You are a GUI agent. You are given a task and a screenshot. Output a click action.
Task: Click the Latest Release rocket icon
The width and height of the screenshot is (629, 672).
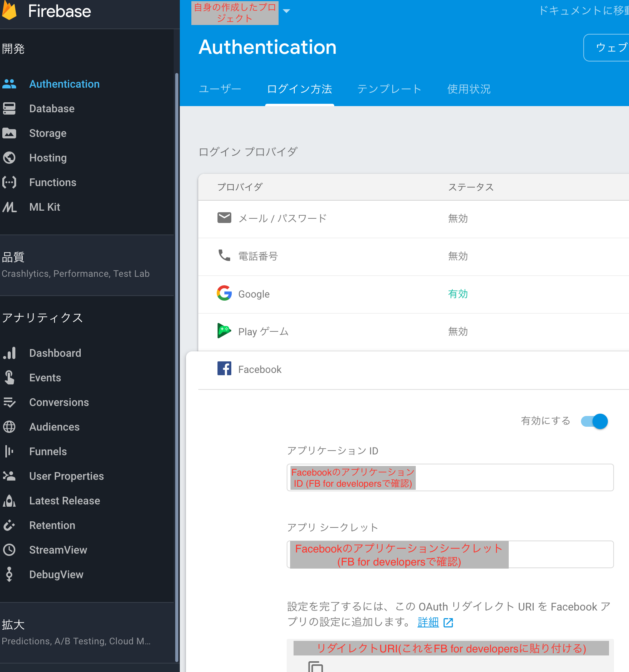point(9,501)
